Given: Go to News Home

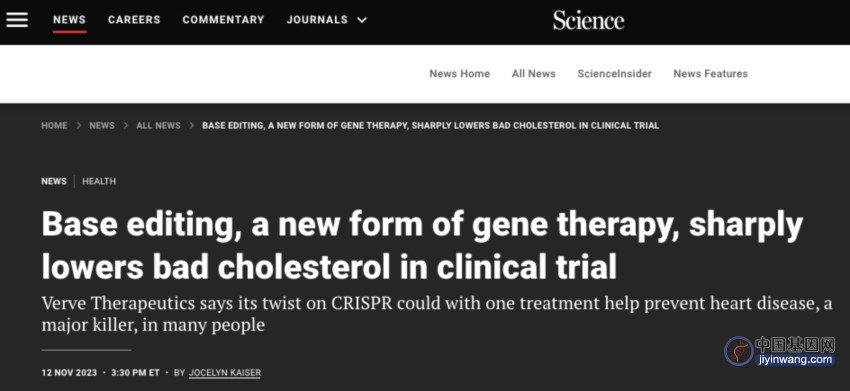Looking at the screenshot, I should click(x=460, y=74).
